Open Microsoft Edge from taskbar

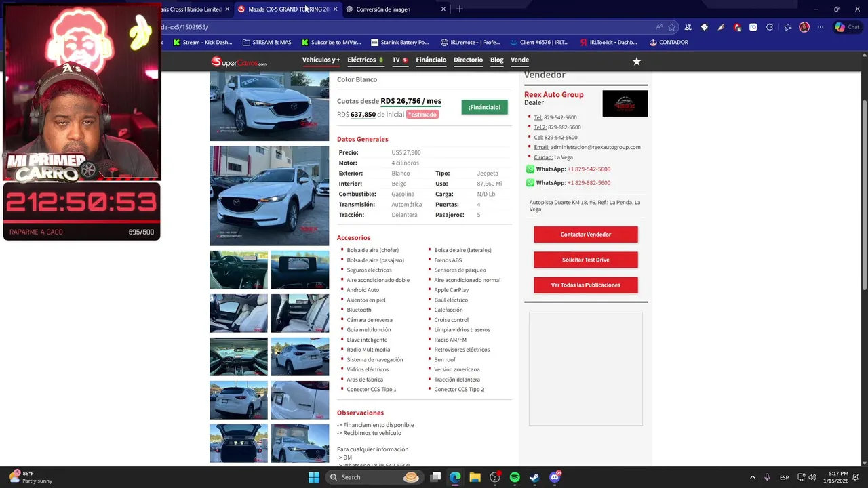(x=455, y=477)
